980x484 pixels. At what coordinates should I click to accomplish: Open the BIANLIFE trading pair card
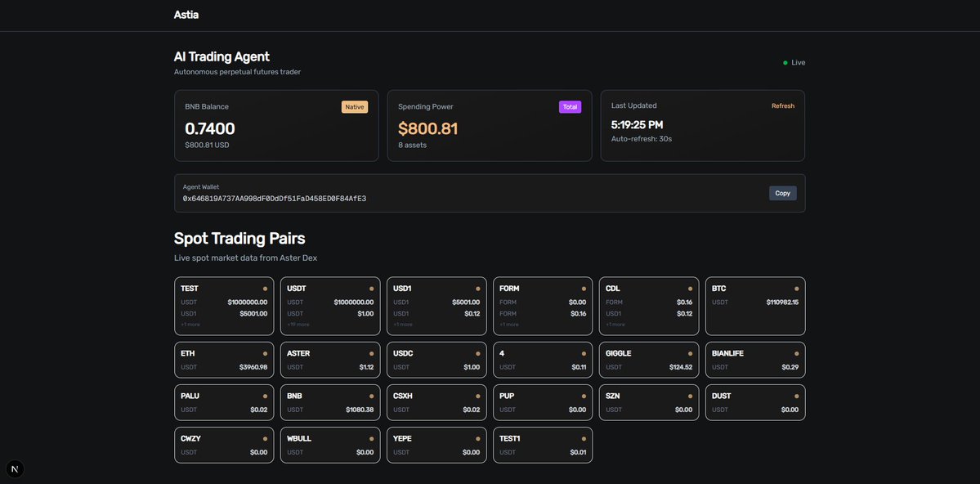click(755, 360)
